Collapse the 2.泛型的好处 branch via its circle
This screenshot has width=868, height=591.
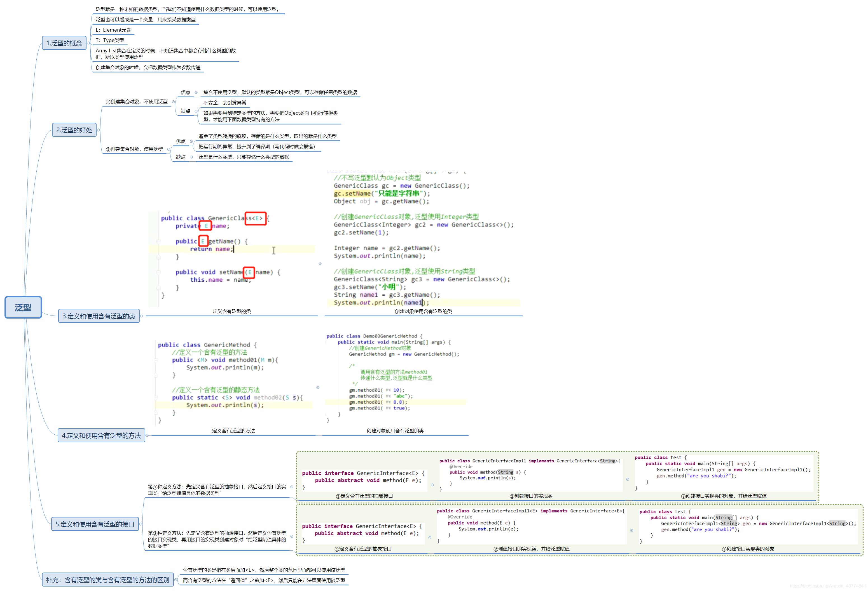point(99,130)
